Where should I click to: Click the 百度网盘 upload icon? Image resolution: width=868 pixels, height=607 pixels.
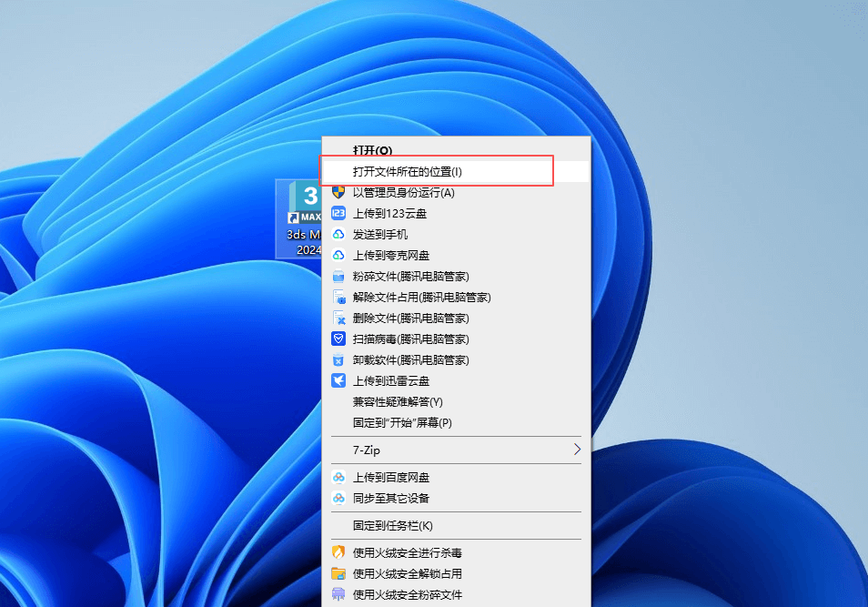click(x=337, y=477)
